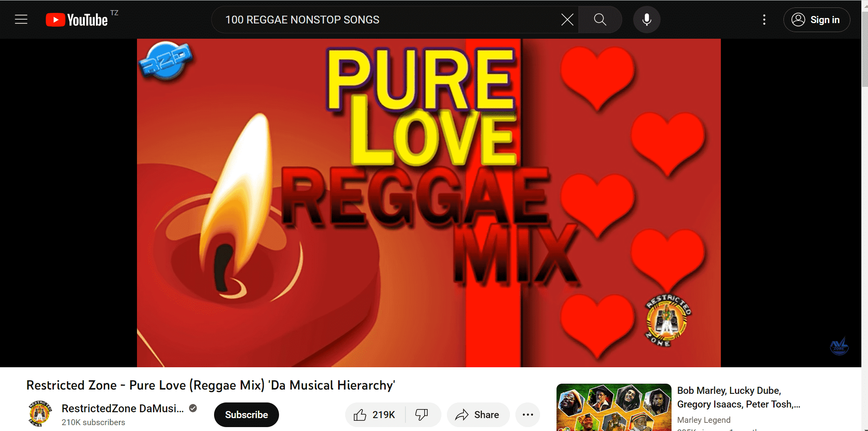Viewport: 868px width, 431px height.
Task: Click the Sign in button
Action: tap(817, 20)
